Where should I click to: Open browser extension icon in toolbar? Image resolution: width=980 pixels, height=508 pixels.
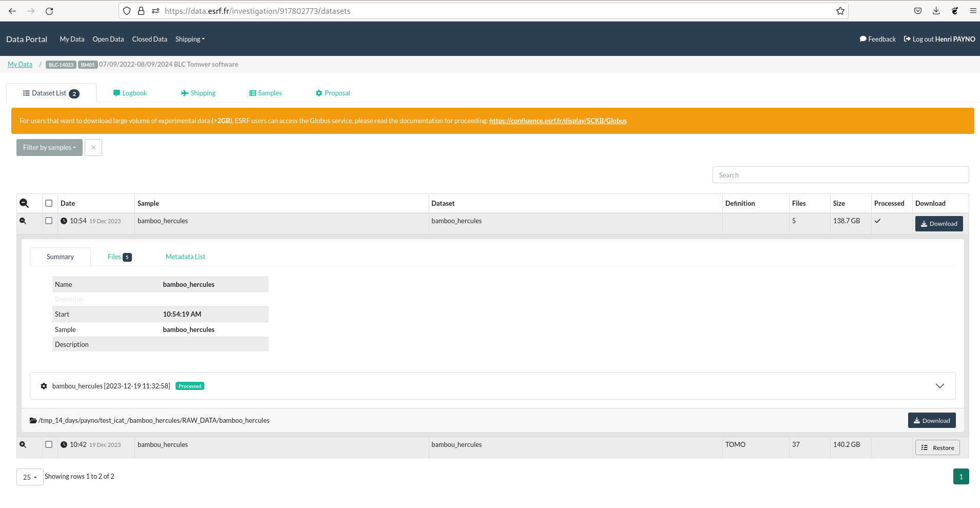pyautogui.click(x=955, y=11)
